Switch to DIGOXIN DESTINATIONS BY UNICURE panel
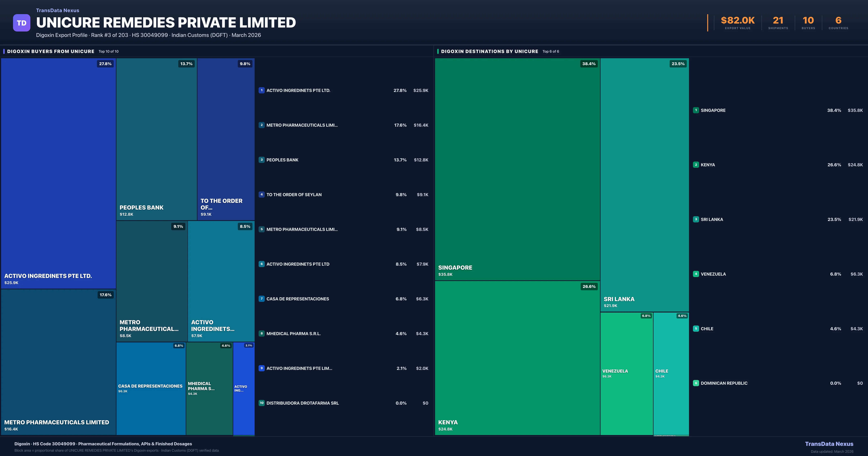This screenshot has height=456, width=868. [x=489, y=51]
